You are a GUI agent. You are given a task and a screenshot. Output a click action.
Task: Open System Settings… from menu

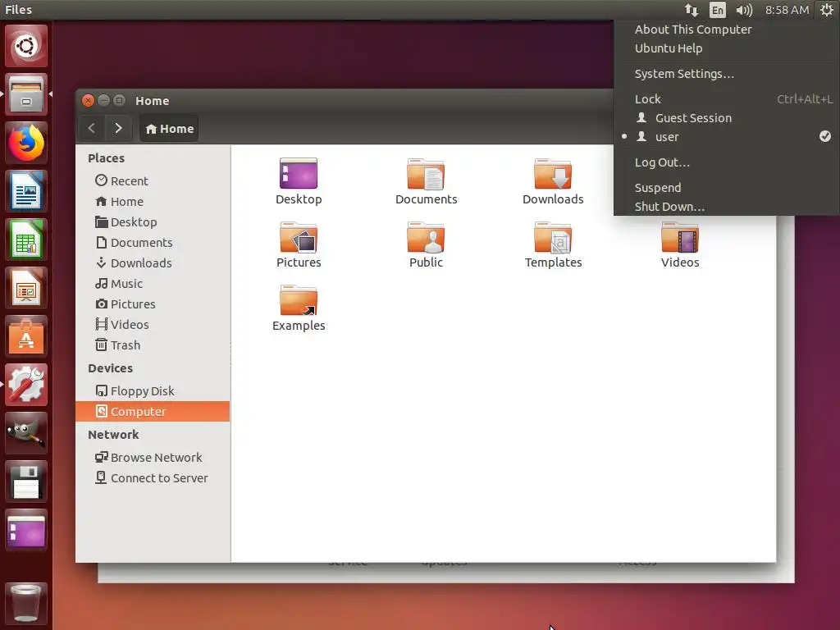727,74
